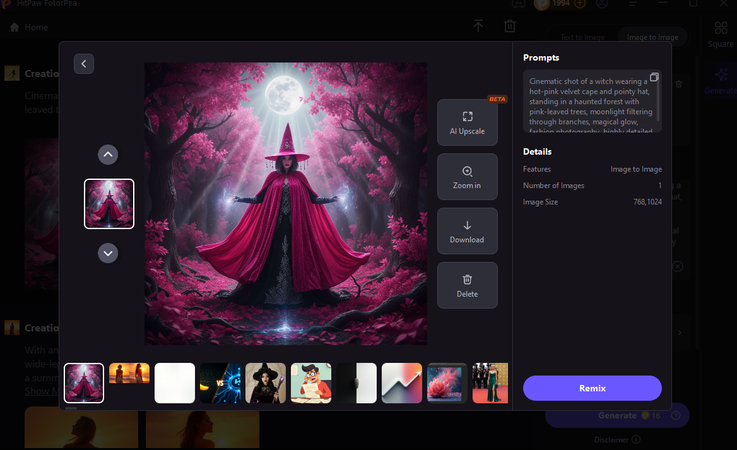The image size is (737, 450).
Task: Open the cartoon man reading thumbnail
Action: (311, 383)
